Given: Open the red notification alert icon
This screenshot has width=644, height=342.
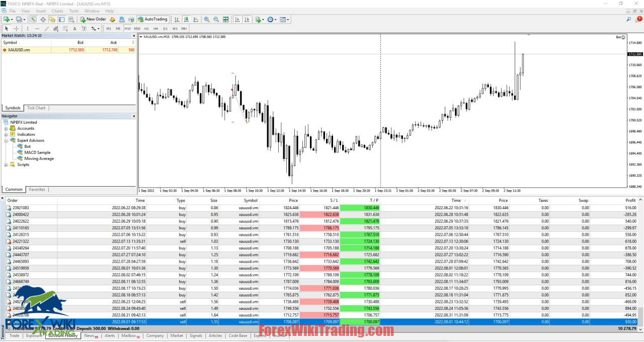Looking at the screenshot, I should (639, 19).
